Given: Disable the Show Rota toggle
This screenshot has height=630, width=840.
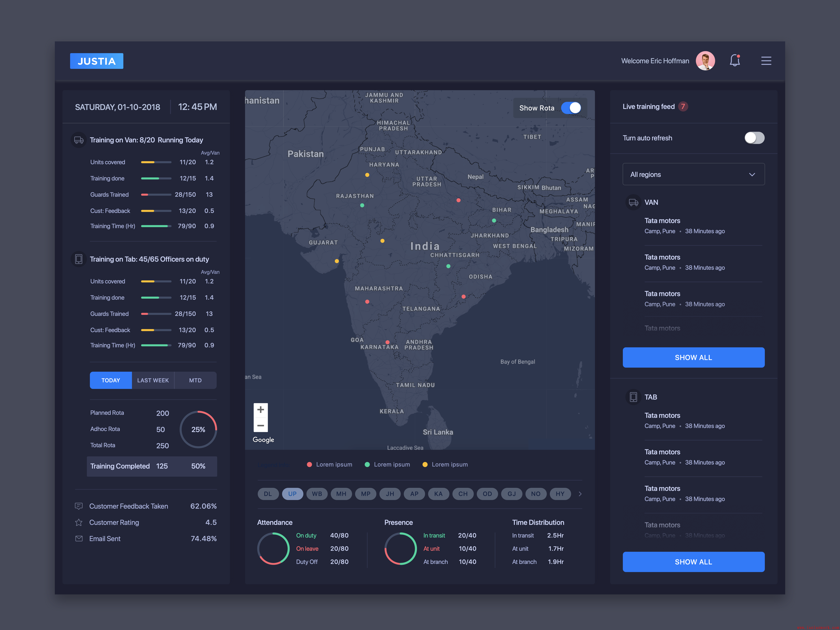Looking at the screenshot, I should tap(571, 108).
